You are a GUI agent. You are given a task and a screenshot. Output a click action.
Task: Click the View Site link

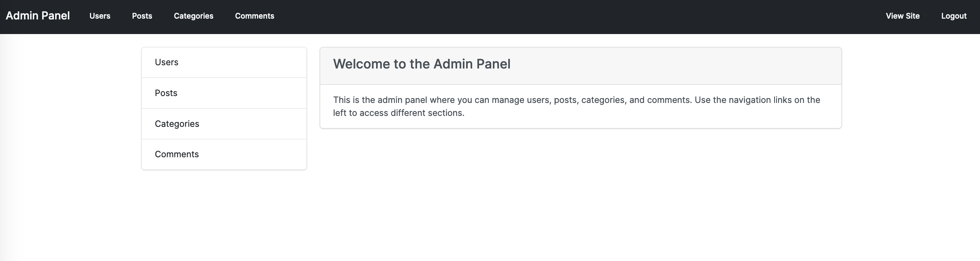click(902, 16)
